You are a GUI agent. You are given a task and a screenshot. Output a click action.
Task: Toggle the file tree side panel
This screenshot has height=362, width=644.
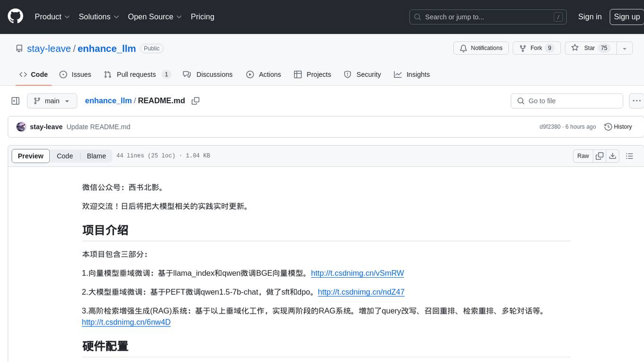point(16,101)
